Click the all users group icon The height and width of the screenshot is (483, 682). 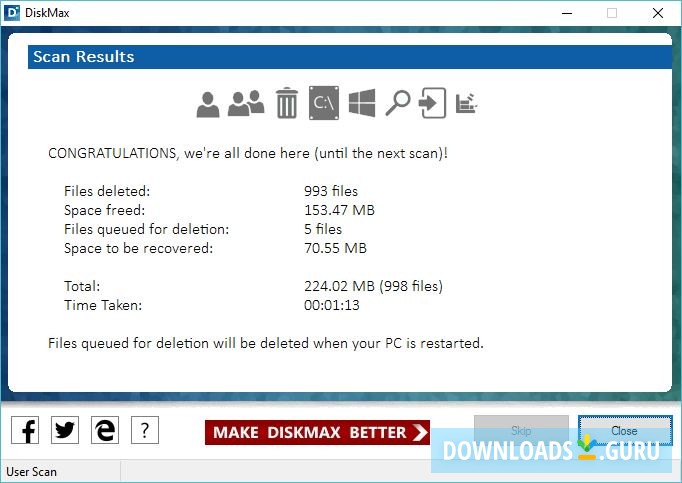click(246, 104)
